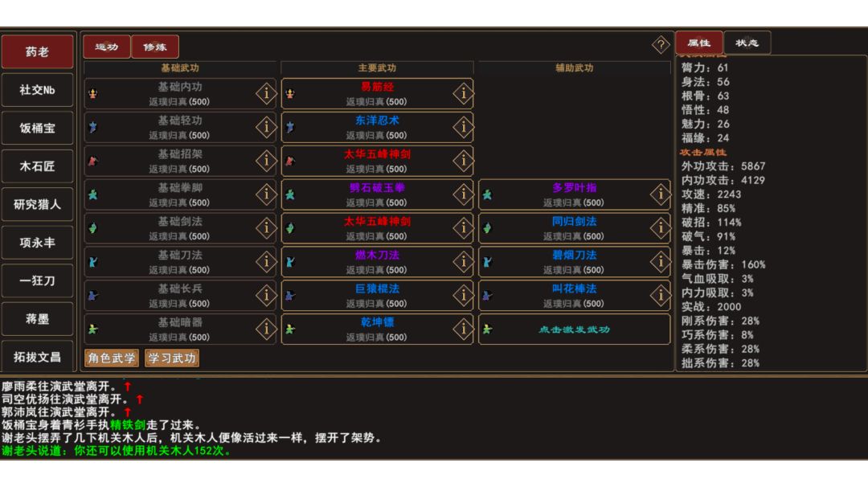
Task: Open the 角色武学 button
Action: click(111, 358)
